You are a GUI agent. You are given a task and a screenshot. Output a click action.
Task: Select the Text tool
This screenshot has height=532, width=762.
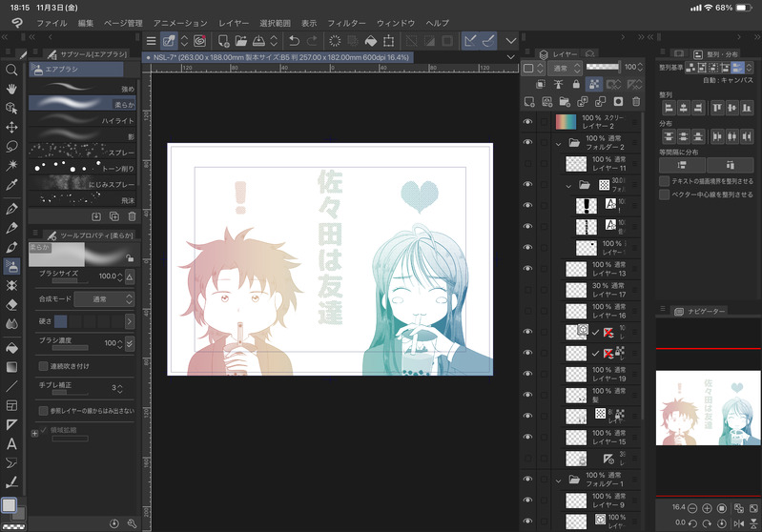(11, 444)
